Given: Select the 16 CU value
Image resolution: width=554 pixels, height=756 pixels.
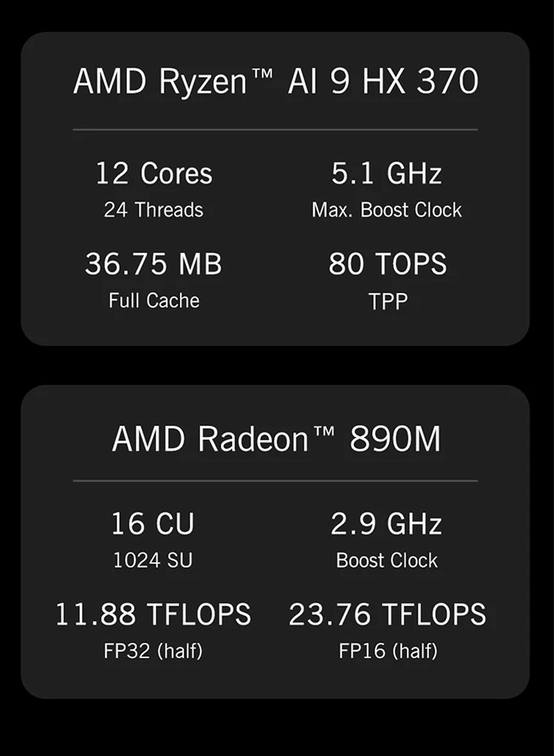Looking at the screenshot, I should [153, 524].
